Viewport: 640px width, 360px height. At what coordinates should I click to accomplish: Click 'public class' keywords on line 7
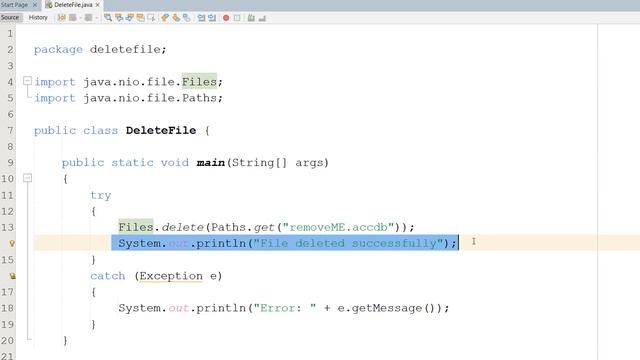(76, 130)
